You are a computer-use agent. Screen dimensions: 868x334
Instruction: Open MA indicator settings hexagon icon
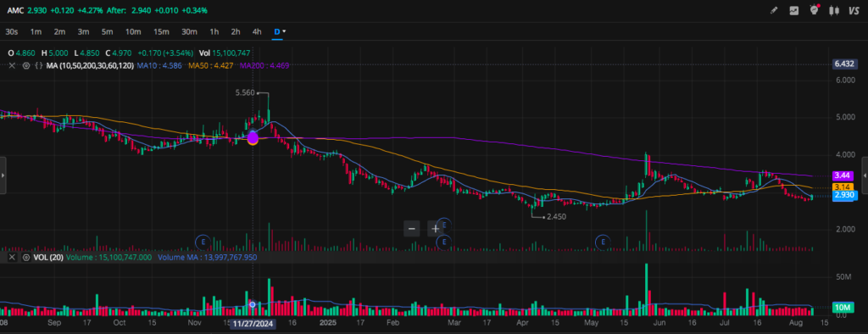[x=25, y=65]
